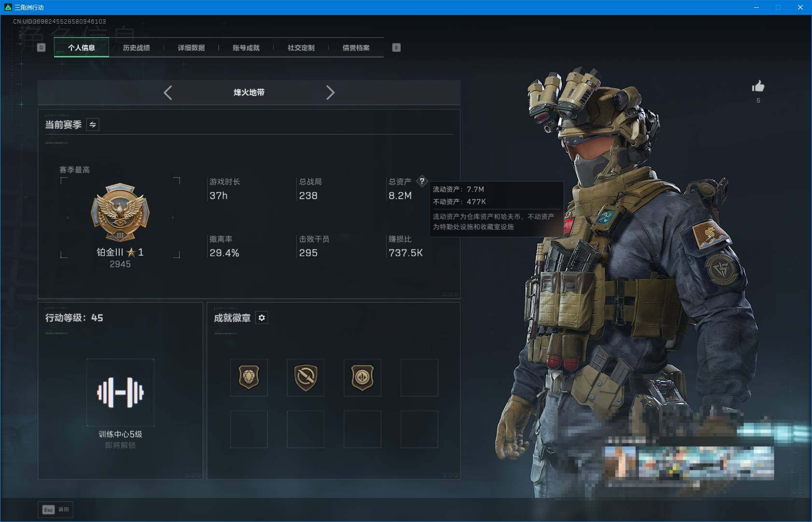Click the 赚损比 value 737.5K
The image size is (812, 522).
pos(406,253)
